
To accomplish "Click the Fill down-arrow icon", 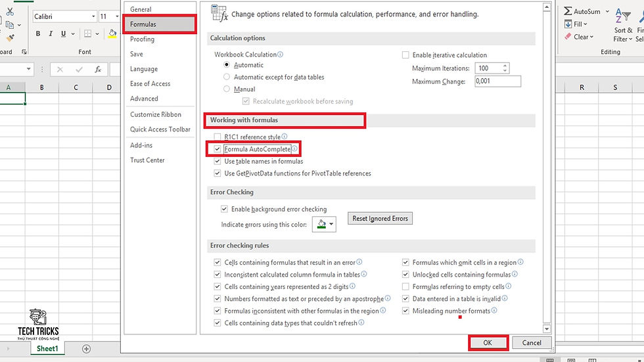I will tap(568, 24).
